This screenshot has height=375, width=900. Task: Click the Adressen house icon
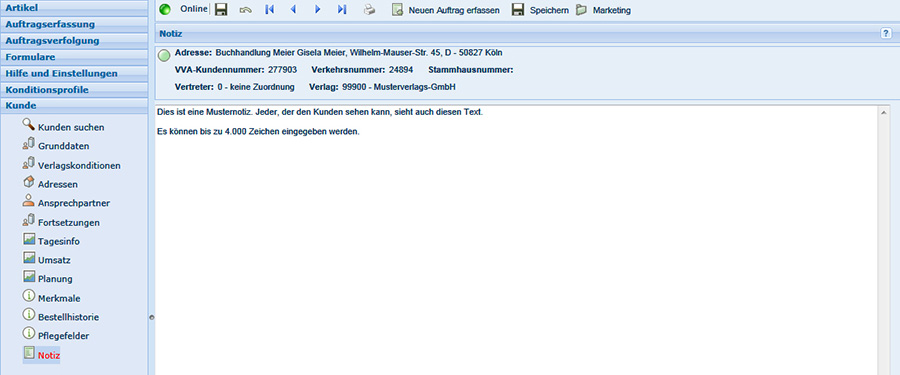[29, 181]
